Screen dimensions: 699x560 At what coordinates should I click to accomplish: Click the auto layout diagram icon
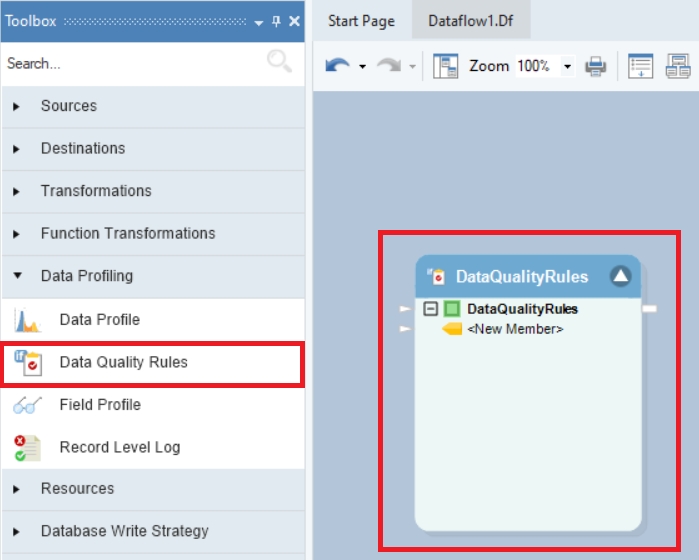(445, 66)
